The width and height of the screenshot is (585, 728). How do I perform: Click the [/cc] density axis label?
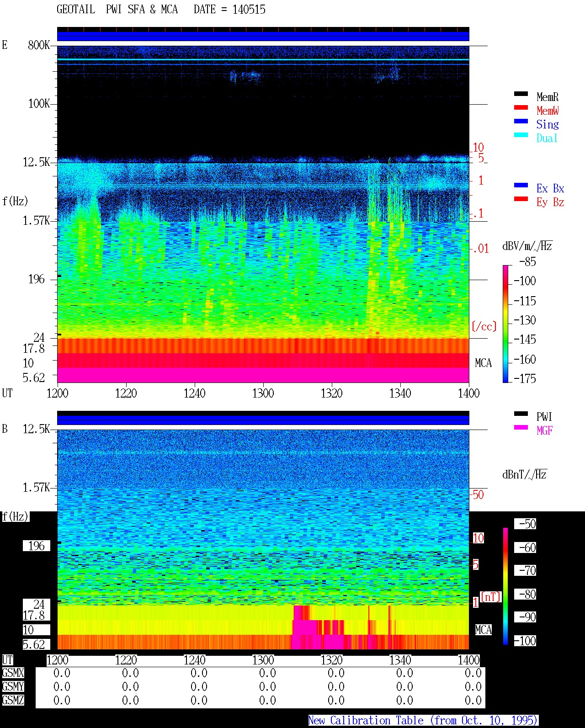(484, 326)
